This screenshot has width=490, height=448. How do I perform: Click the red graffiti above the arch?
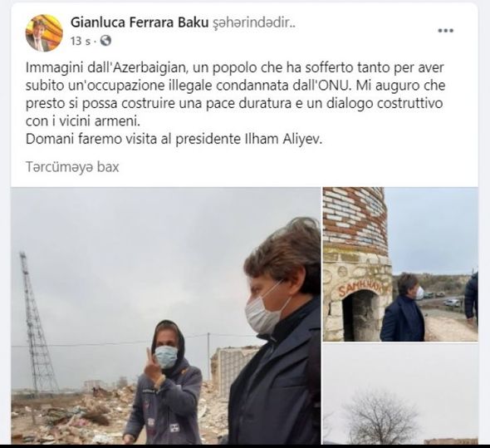[363, 288]
